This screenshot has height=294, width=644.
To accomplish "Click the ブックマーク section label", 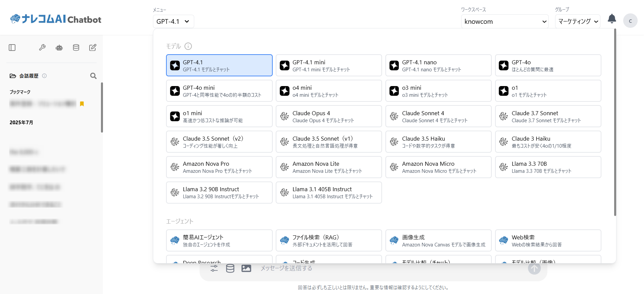I will [x=20, y=92].
